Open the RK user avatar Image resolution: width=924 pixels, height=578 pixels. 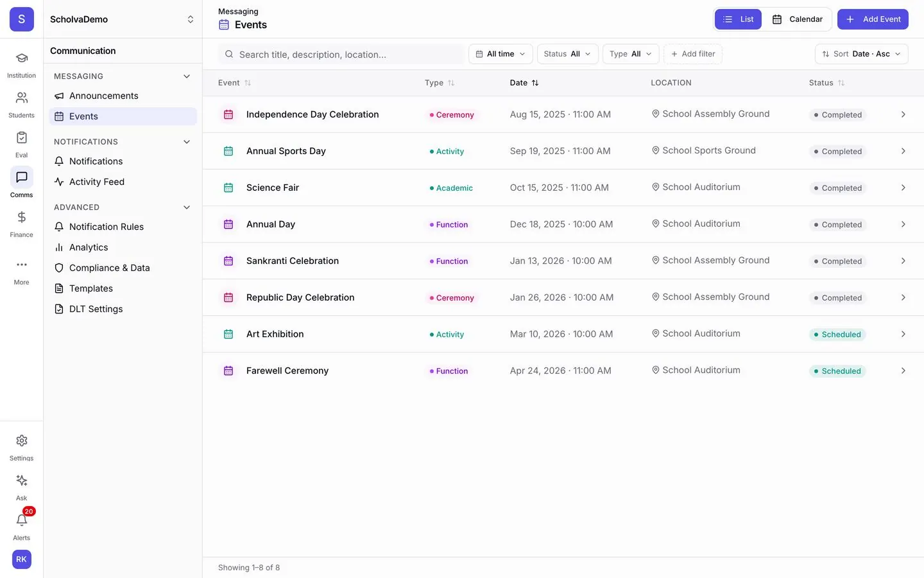point(21,559)
